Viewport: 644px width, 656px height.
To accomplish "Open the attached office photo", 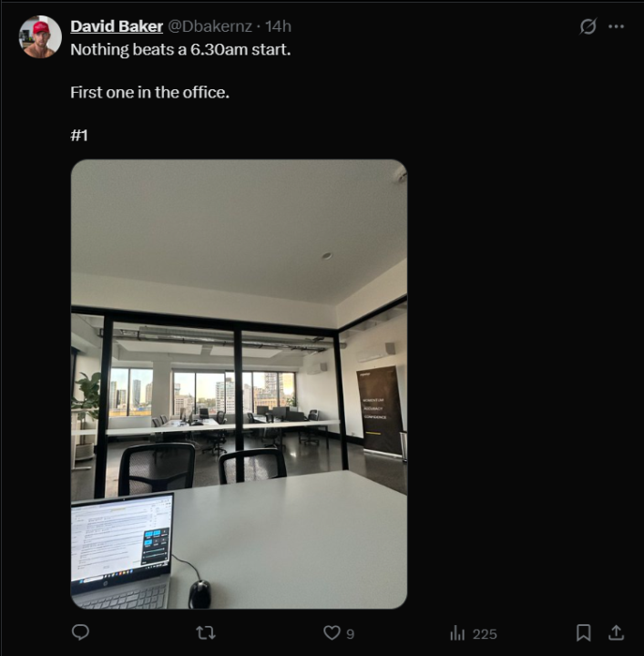I will 239,384.
